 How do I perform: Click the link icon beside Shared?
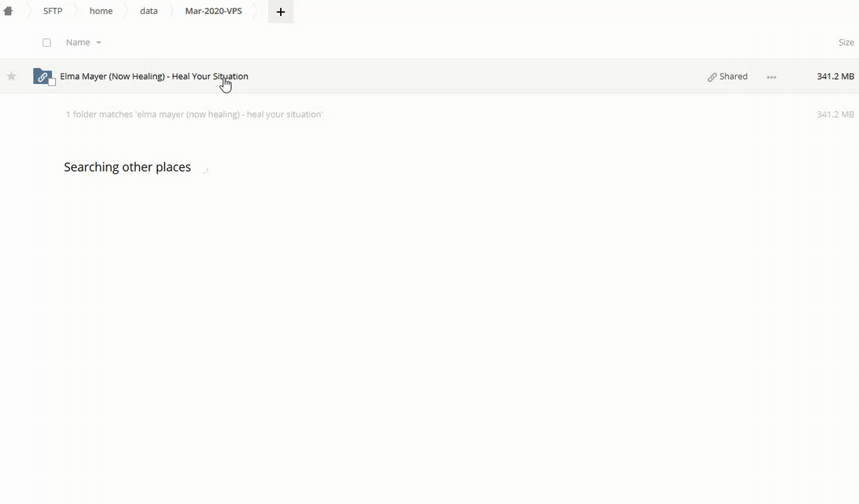pyautogui.click(x=712, y=77)
